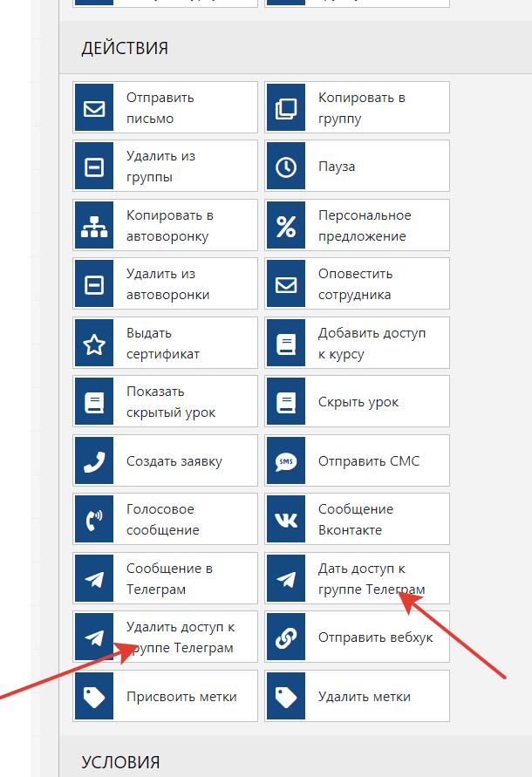Choose Дать доступ к группе Телеграм
This screenshot has width=532, height=777.
[358, 578]
